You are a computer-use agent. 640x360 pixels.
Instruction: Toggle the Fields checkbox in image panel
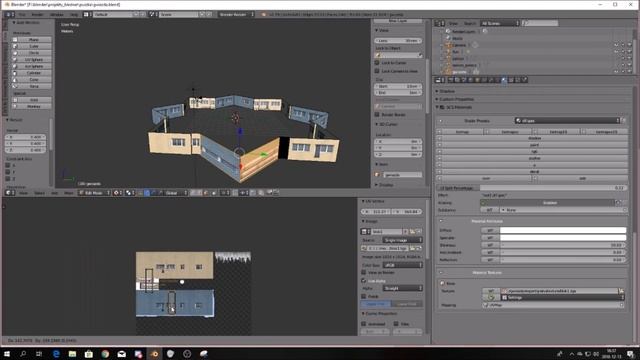click(x=364, y=296)
